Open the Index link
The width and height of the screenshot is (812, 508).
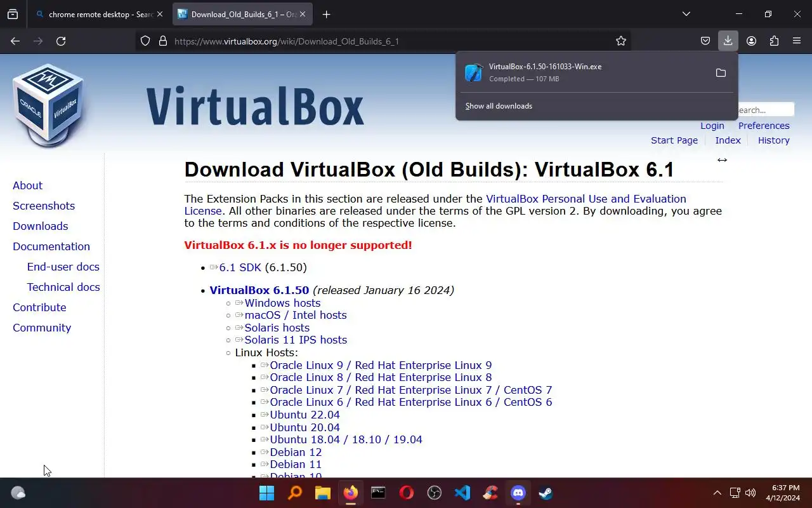coord(728,140)
